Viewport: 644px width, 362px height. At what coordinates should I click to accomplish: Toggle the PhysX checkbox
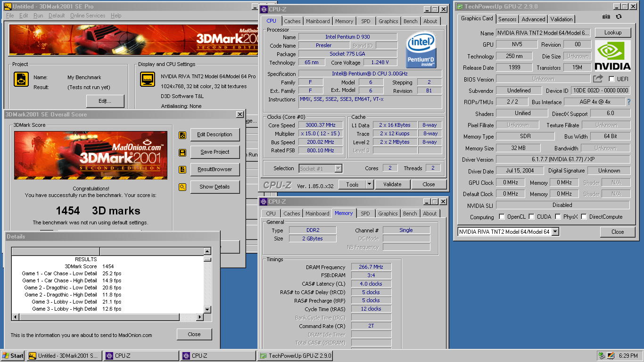pyautogui.click(x=558, y=217)
